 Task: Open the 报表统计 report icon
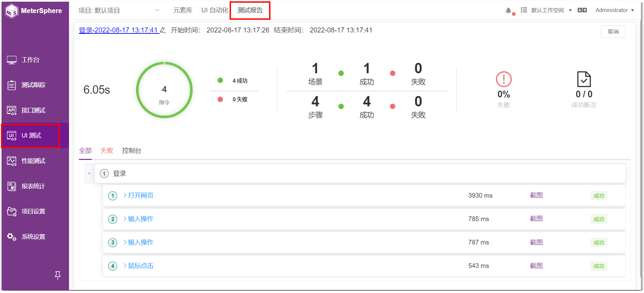[x=12, y=186]
